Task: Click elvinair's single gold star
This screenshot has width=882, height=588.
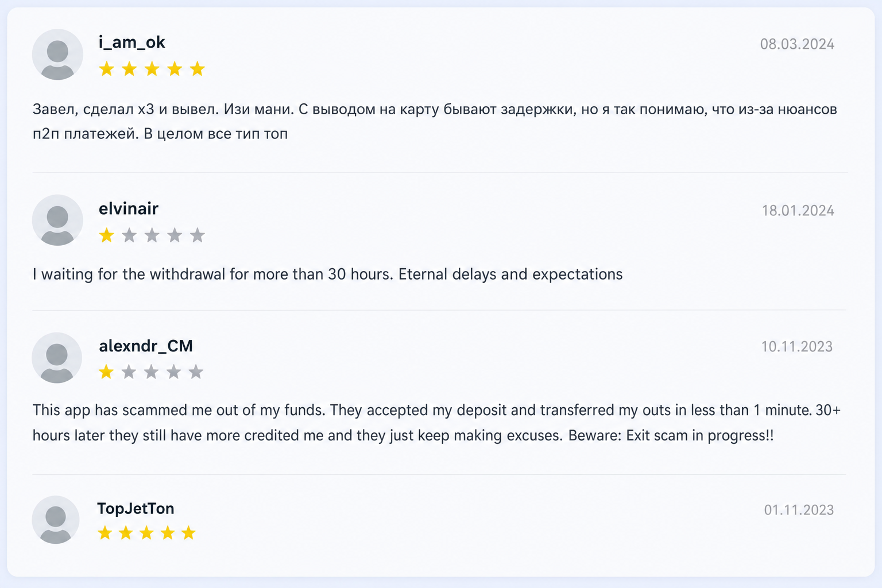Action: 107,235
